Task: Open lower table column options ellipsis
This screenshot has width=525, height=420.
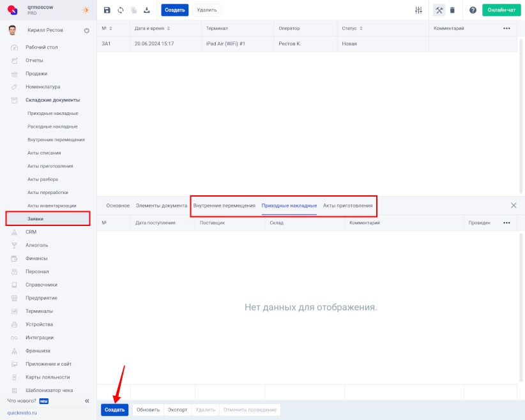Action: pyautogui.click(x=506, y=223)
